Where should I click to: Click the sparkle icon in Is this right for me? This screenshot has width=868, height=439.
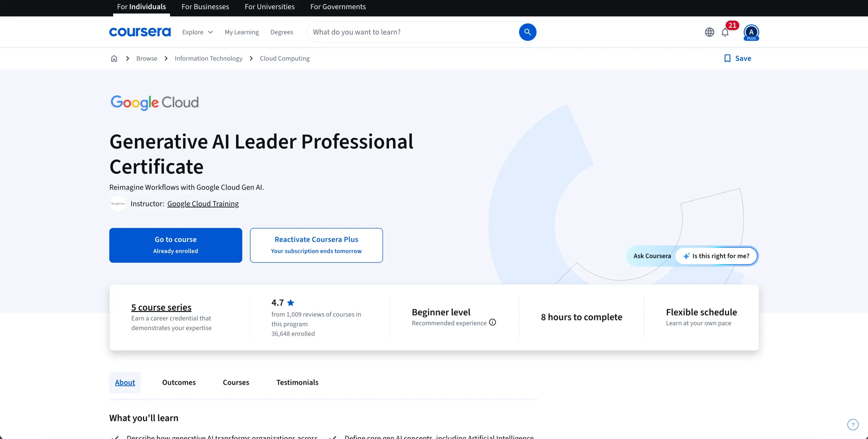(686, 256)
